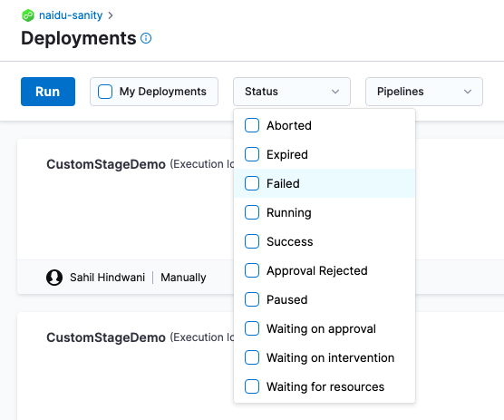Check the Aborted status checkbox
504x420 pixels.
(x=252, y=125)
